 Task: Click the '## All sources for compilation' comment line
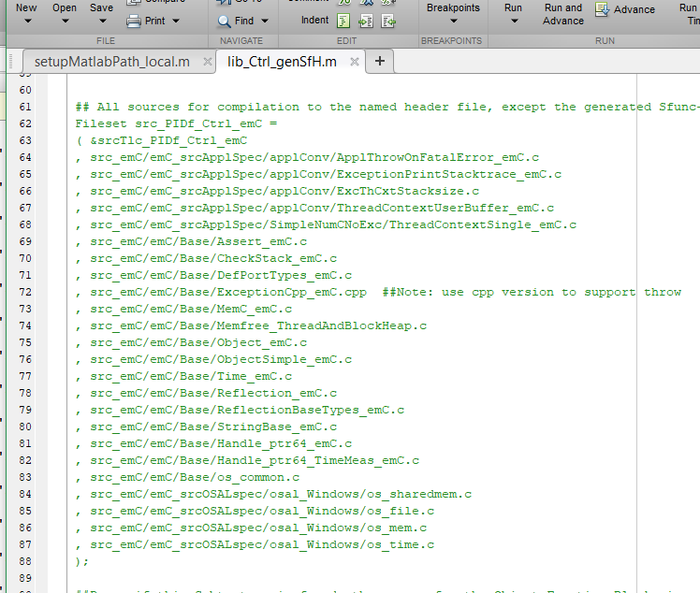click(x=387, y=107)
